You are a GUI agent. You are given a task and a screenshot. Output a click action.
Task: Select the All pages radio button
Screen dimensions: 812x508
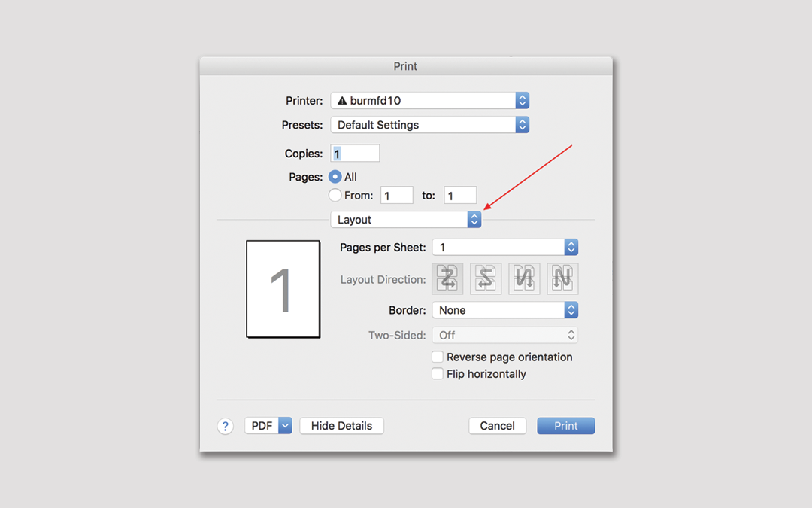tap(335, 177)
